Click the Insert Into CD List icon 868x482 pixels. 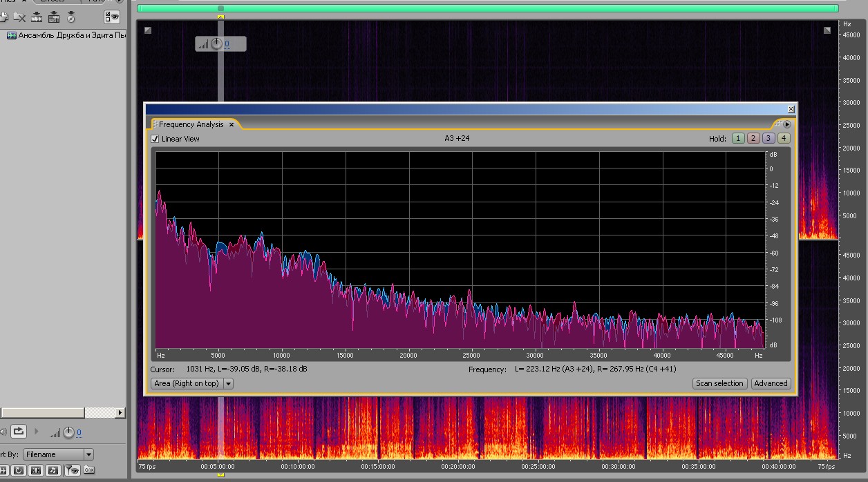point(70,17)
